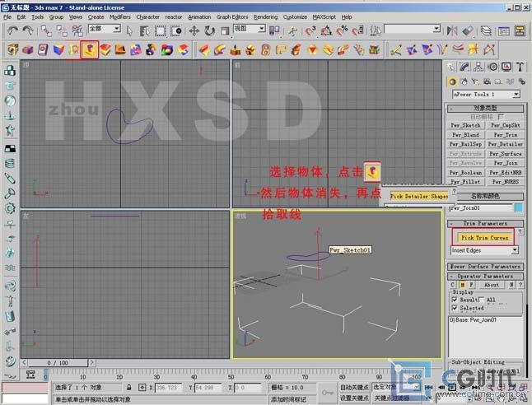532x405 pixels.
Task: Click the Mirror Selected Objects icon
Action: click(452, 31)
